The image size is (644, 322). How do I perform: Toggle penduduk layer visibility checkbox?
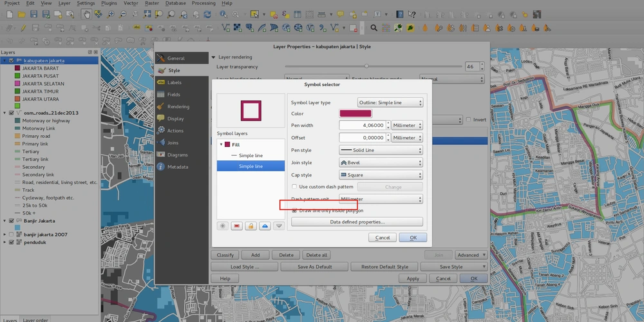click(x=11, y=242)
